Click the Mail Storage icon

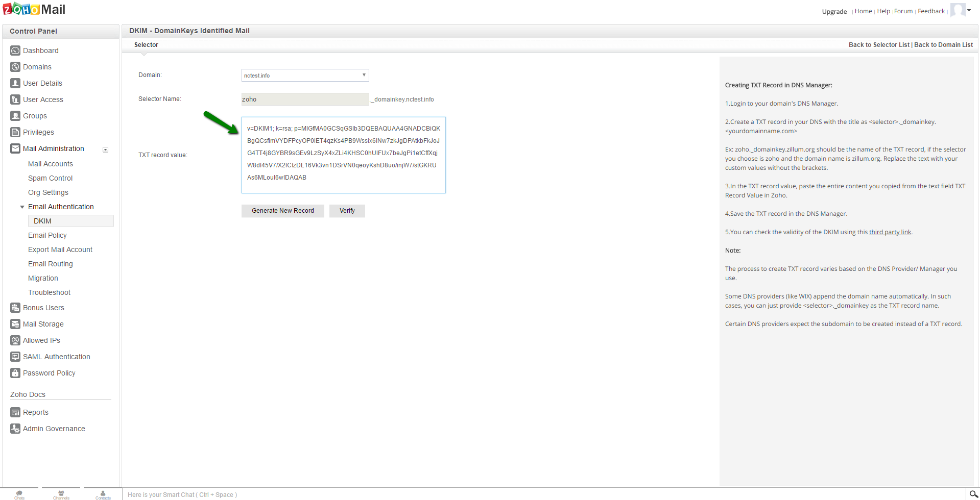(15, 324)
